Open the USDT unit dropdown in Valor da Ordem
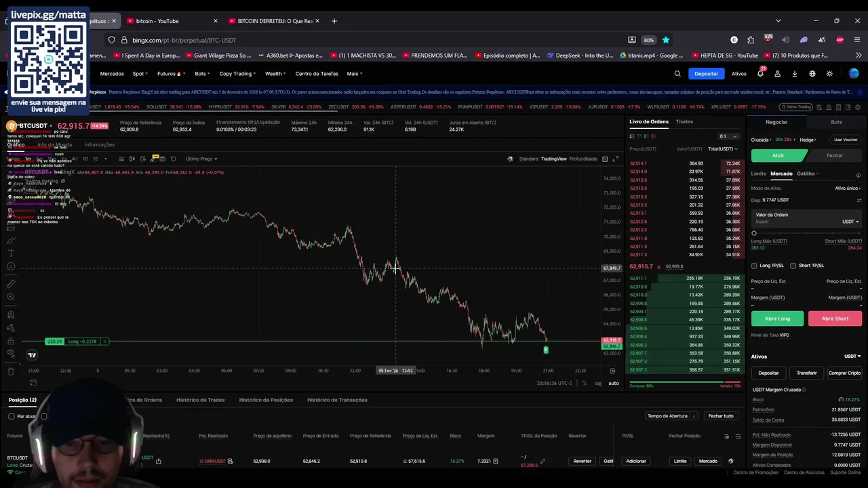The height and width of the screenshot is (488, 868). click(850, 222)
